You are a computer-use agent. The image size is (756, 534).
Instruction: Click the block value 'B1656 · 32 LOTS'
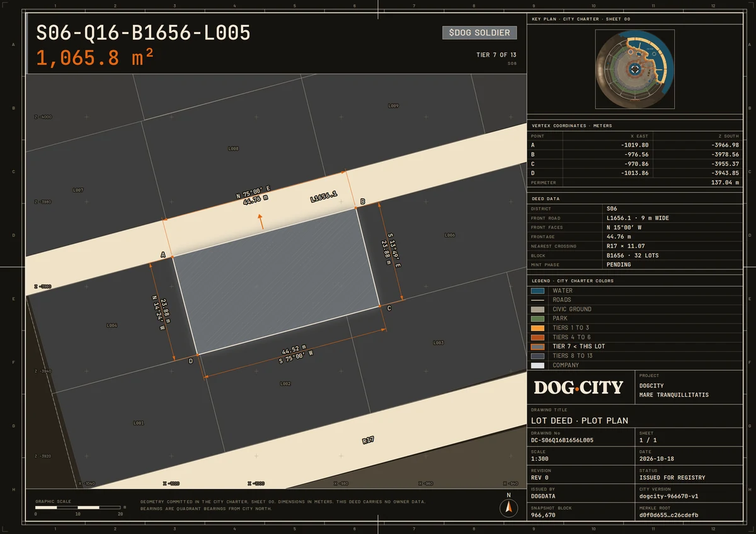(631, 256)
